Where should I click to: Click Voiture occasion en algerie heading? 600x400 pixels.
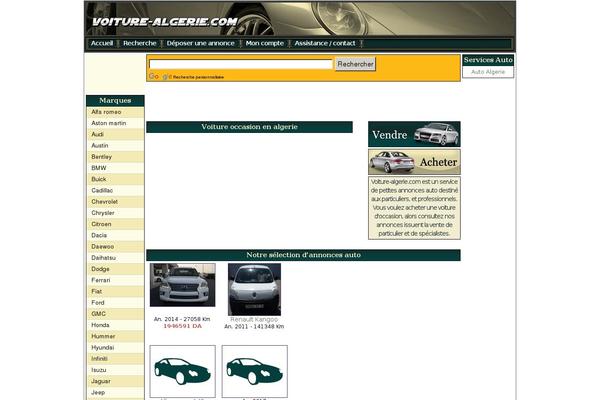(249, 127)
